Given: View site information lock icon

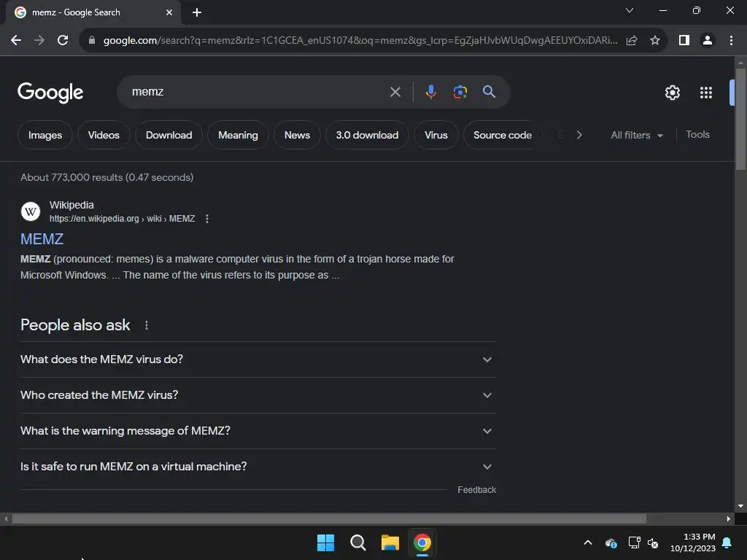Looking at the screenshot, I should [92, 41].
